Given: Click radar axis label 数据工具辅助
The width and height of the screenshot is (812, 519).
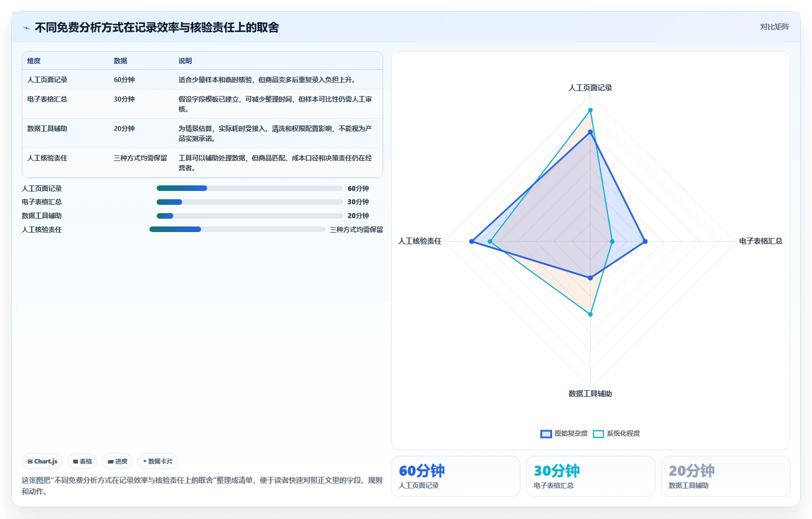Looking at the screenshot, I should (590, 394).
